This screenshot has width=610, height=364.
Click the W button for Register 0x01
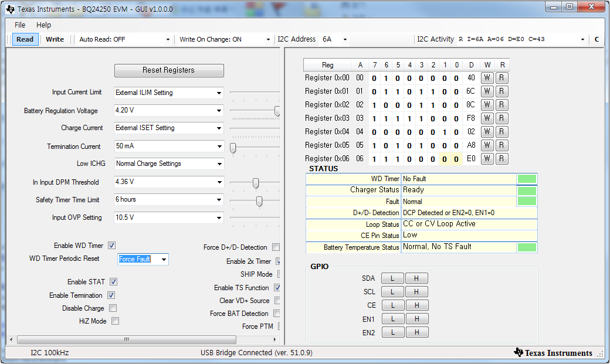(487, 91)
